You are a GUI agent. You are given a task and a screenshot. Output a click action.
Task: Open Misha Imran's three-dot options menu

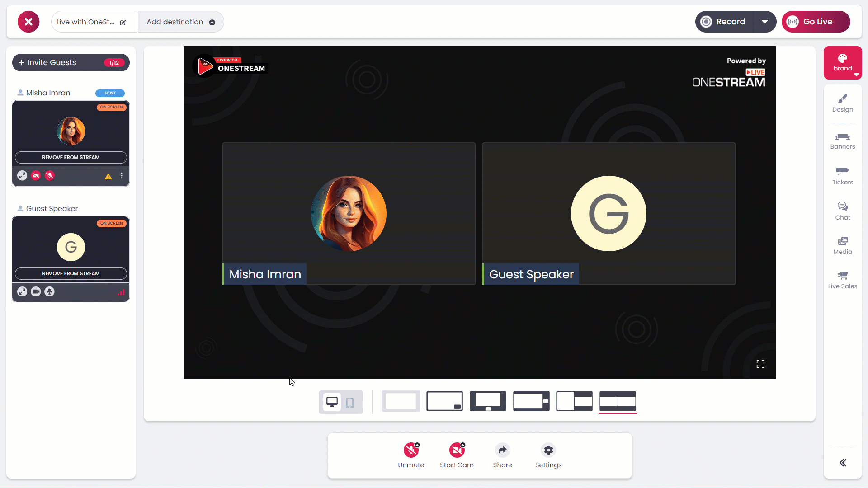coord(122,176)
